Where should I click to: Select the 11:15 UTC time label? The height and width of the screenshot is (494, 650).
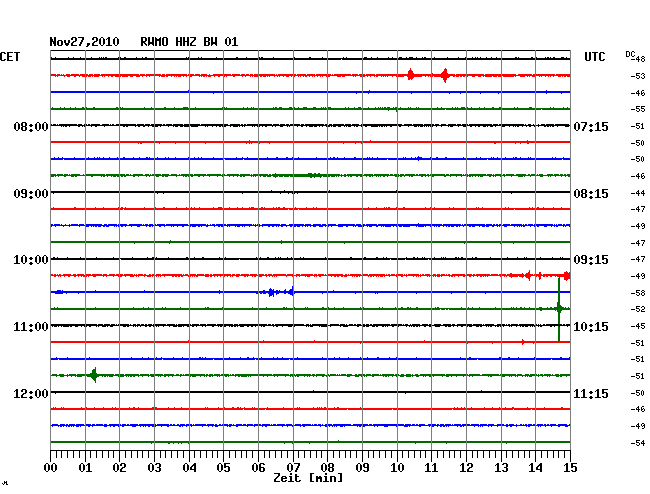(591, 393)
